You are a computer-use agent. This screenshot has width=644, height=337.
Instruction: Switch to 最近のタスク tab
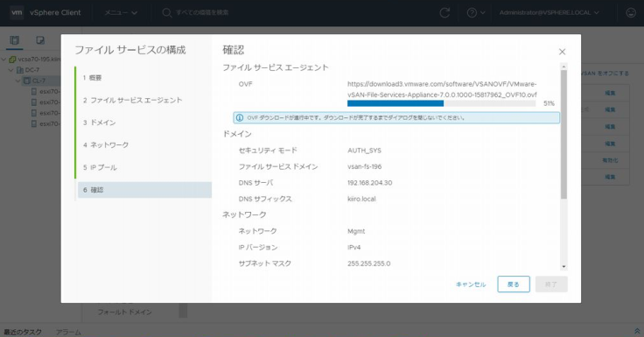pyautogui.click(x=23, y=332)
